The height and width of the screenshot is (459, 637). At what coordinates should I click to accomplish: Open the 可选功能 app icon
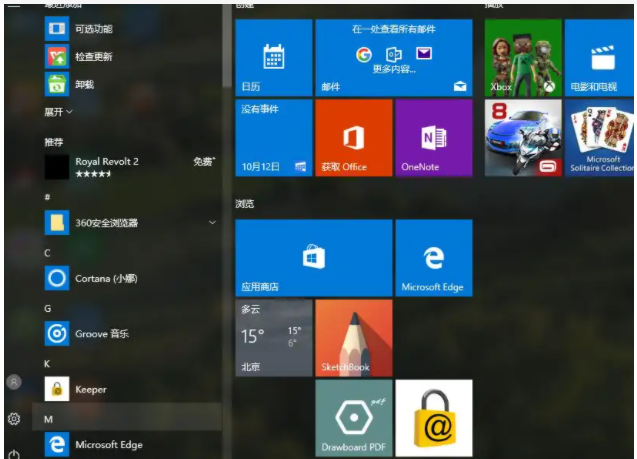tap(57, 28)
